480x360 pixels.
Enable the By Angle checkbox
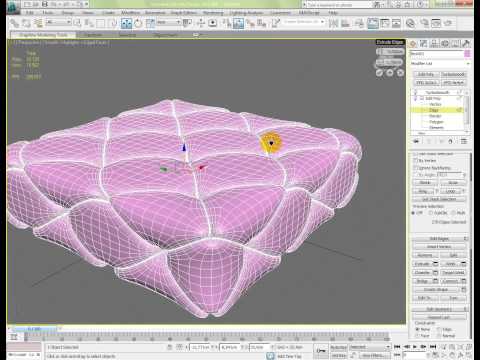coord(415,175)
